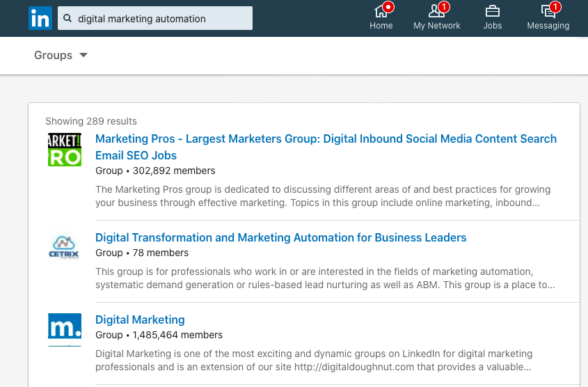The height and width of the screenshot is (387, 588).
Task: Select the Messaging navigation label
Action: click(x=548, y=26)
